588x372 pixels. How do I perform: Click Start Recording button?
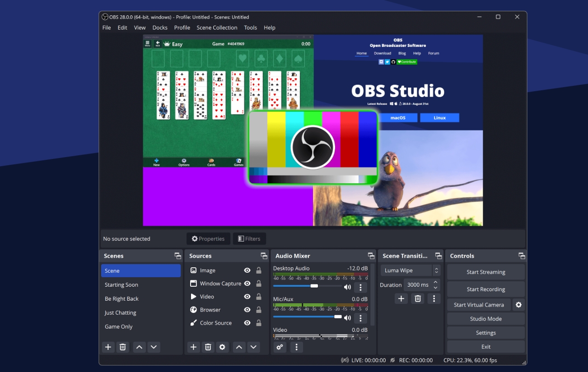[x=486, y=289]
